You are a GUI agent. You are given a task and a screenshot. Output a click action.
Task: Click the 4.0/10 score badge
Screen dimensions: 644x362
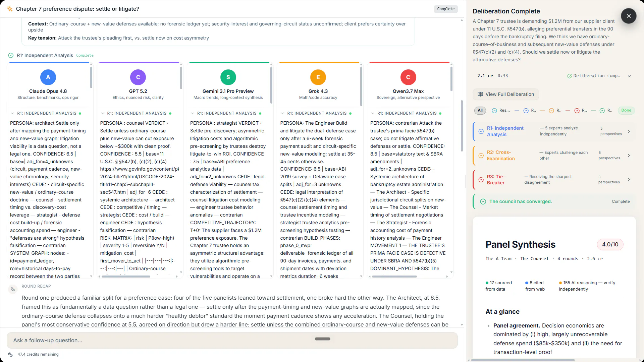point(610,244)
